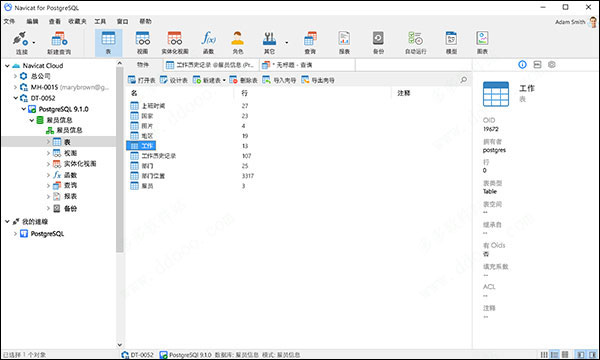This screenshot has width=600, height=360.
Task: Switch to the detail view icon in status bar
Action: coord(554,355)
